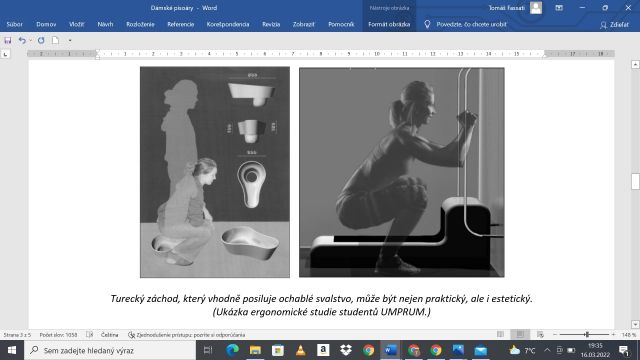Click the Zdieľať share button
Viewport: 640px width, 360px height.
614,25
